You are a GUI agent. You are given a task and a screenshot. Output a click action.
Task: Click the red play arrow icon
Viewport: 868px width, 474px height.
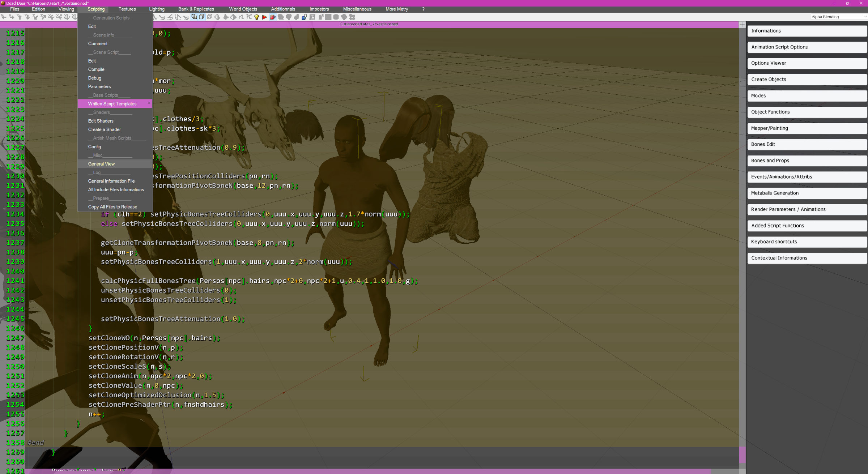pyautogui.click(x=264, y=17)
